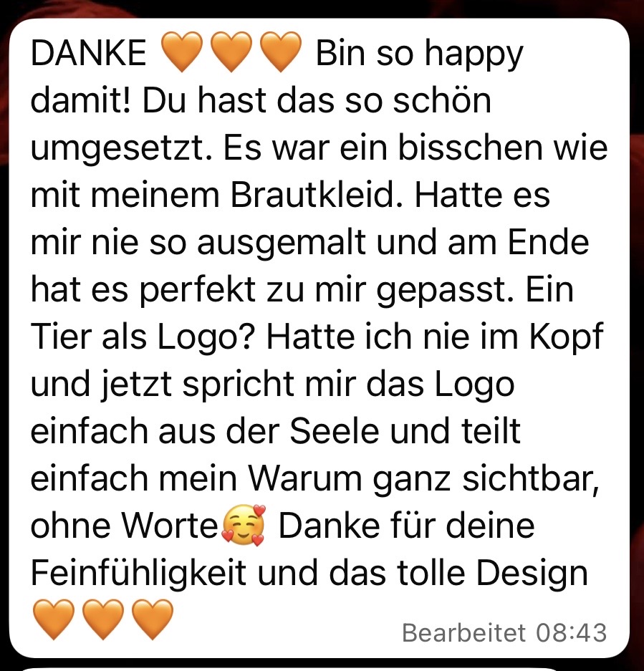Viewport: 644px width, 671px height.
Task: Tap the first orange heart after DANKE
Action: (x=181, y=52)
